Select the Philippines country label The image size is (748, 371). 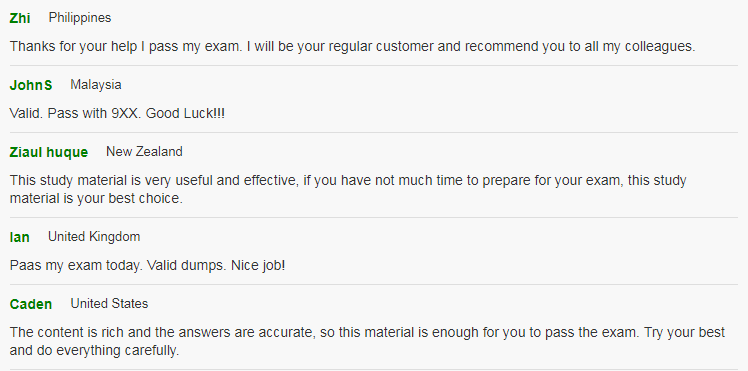point(80,18)
